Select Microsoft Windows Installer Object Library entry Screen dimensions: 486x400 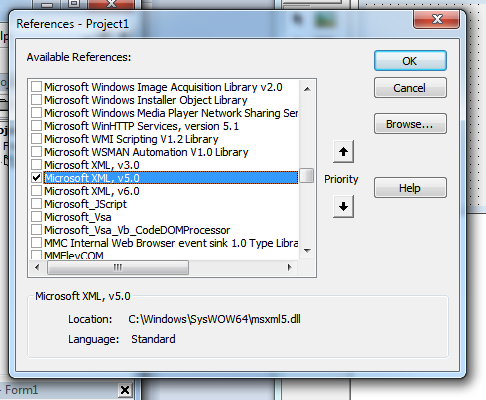[146, 100]
